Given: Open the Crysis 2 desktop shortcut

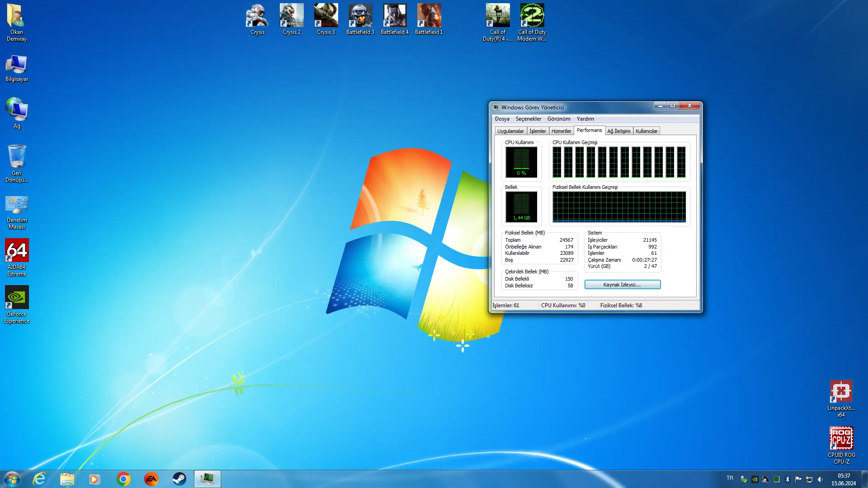Looking at the screenshot, I should click(292, 19).
